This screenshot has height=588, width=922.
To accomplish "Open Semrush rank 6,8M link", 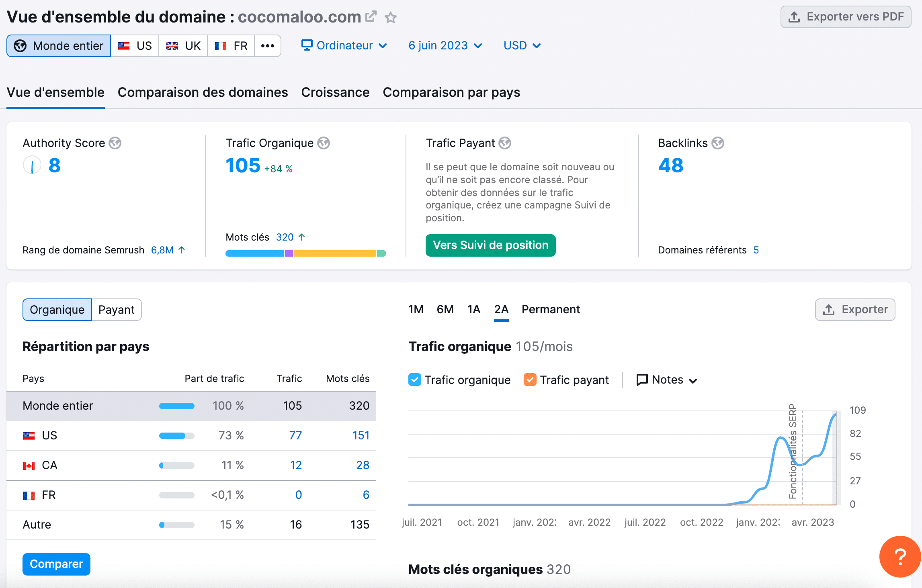I will click(x=162, y=250).
